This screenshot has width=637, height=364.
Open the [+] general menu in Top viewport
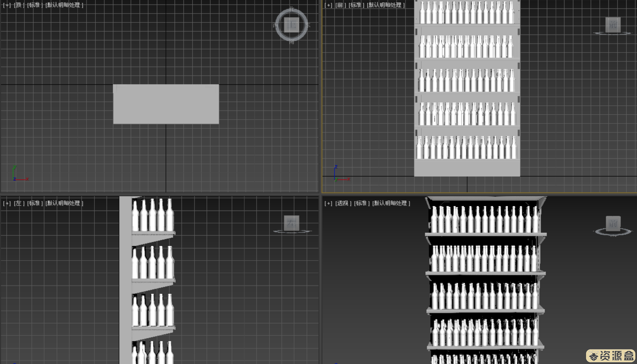coord(7,5)
